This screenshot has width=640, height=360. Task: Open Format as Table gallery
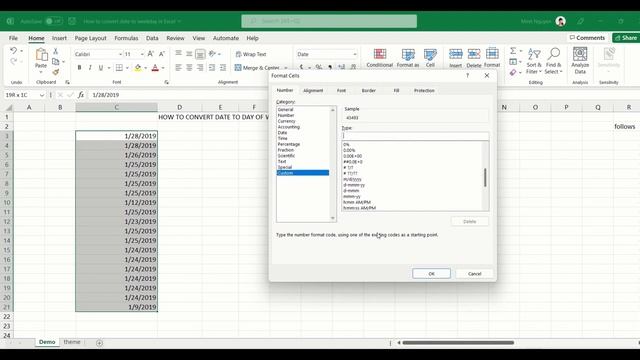click(x=408, y=58)
